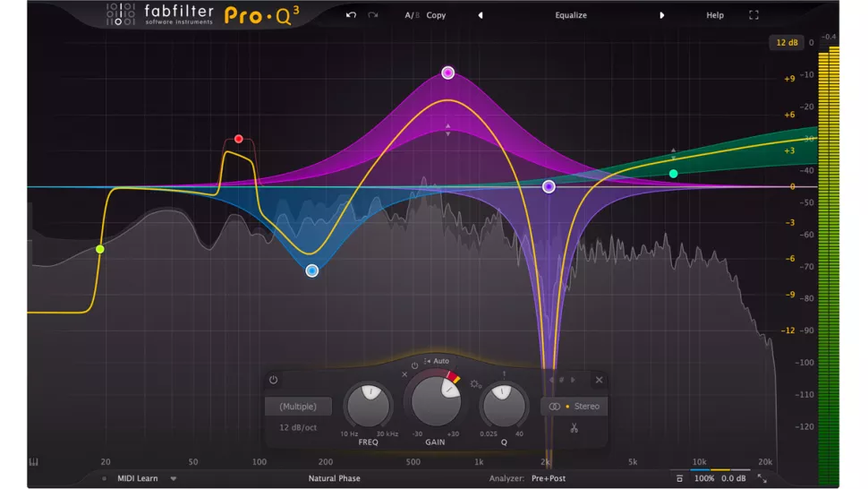Toggle the selected band power button
This screenshot has height=489, width=868.
[x=273, y=380]
